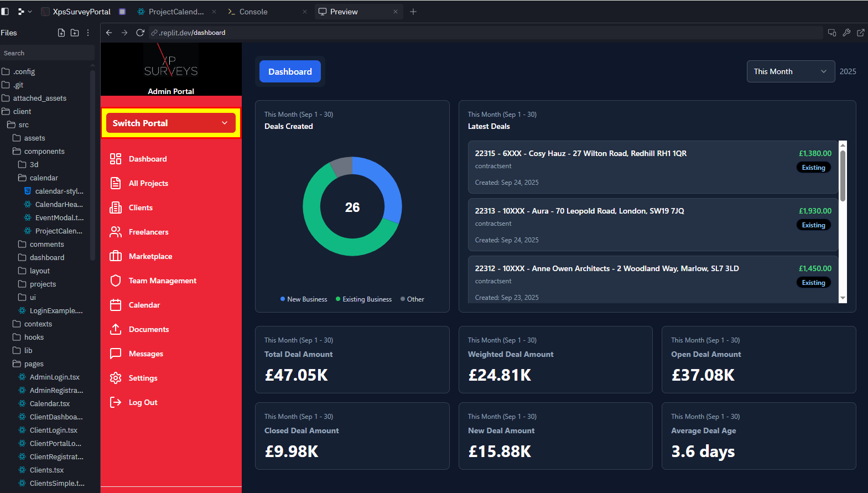Toggle device view icon in preview bar
Image resolution: width=868 pixels, height=493 pixels.
pyautogui.click(x=831, y=33)
